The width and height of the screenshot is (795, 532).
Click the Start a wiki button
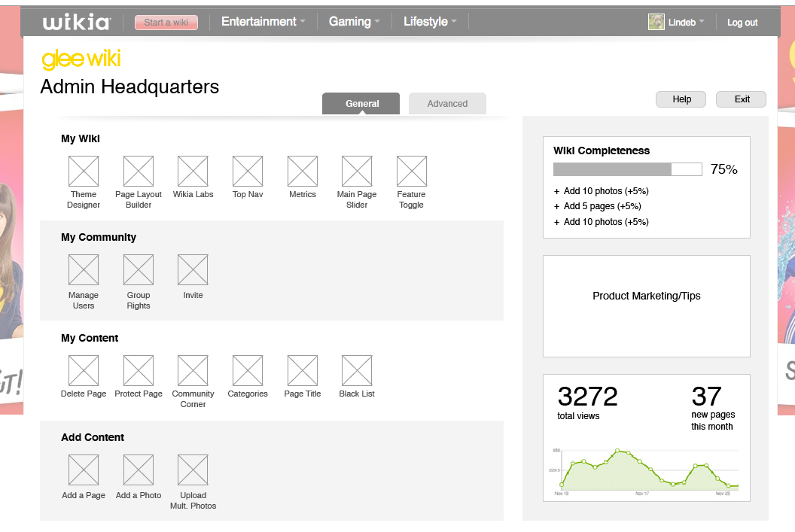pos(166,23)
